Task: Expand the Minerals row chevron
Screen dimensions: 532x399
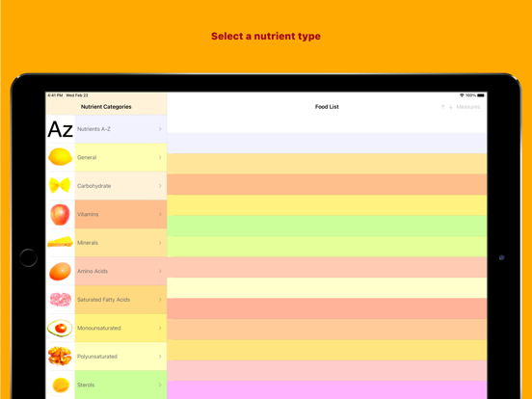Action: (160, 243)
